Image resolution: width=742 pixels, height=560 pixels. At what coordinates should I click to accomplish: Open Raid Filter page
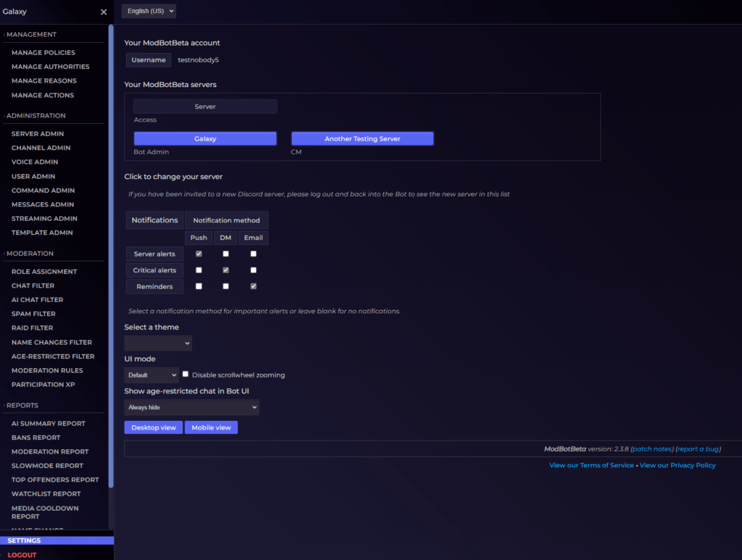click(x=32, y=327)
